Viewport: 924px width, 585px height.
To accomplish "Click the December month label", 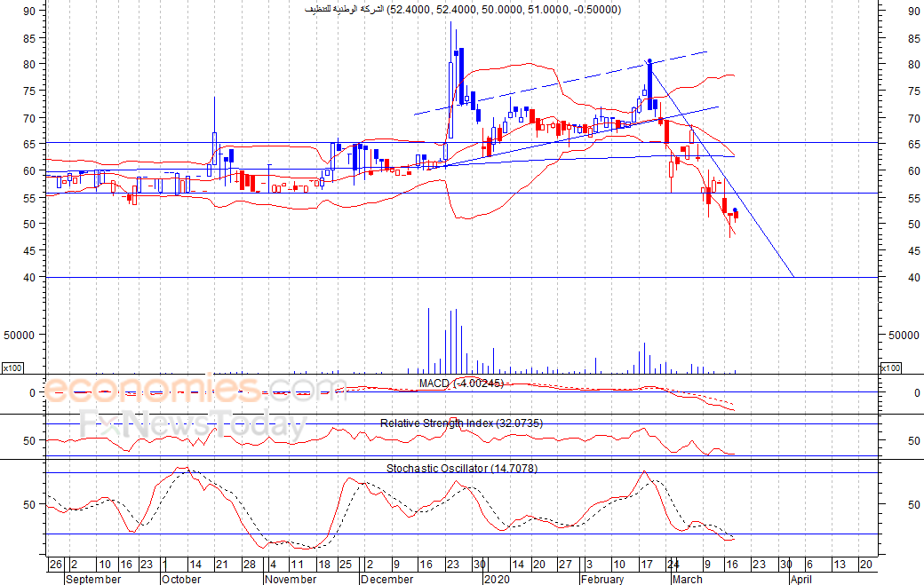I will tap(387, 579).
